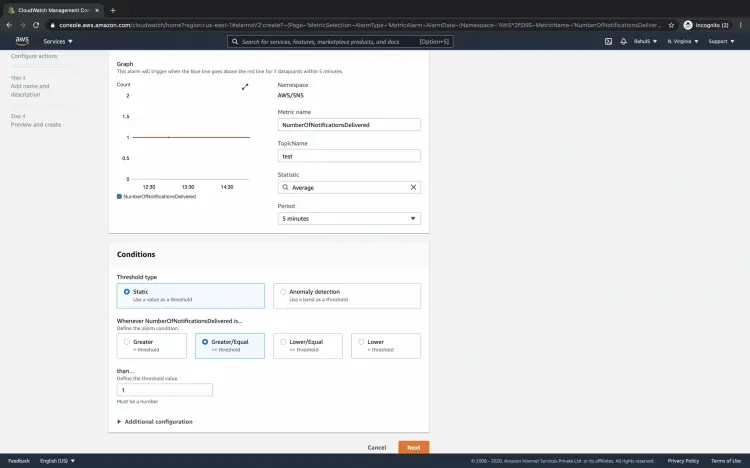The width and height of the screenshot is (750, 468).
Task: Bookmark this page with the star icon
Action: (x=671, y=25)
